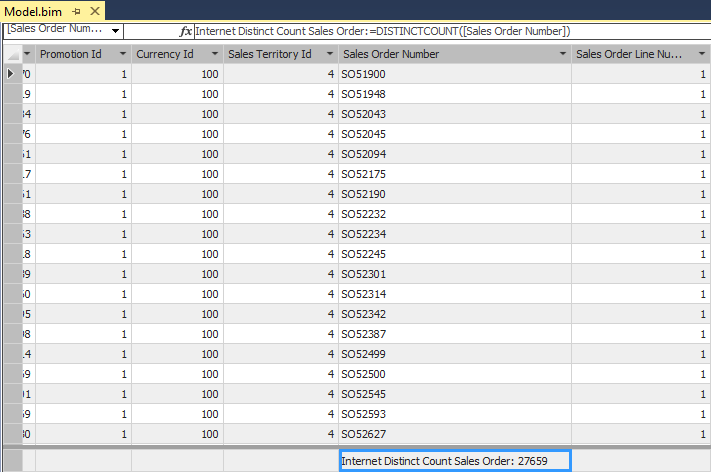Viewport: 711px width, 472px height.
Task: Select cell SO52043
Action: 455,114
